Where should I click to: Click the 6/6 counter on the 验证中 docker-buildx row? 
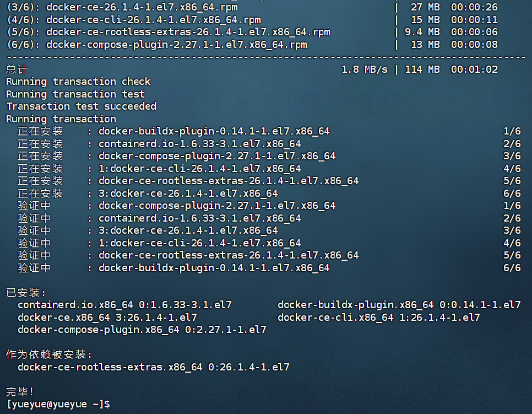[512, 267]
